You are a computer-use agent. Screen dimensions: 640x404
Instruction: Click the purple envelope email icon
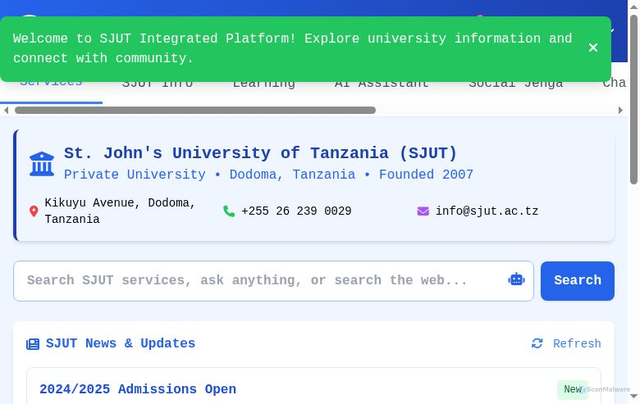[x=423, y=211]
